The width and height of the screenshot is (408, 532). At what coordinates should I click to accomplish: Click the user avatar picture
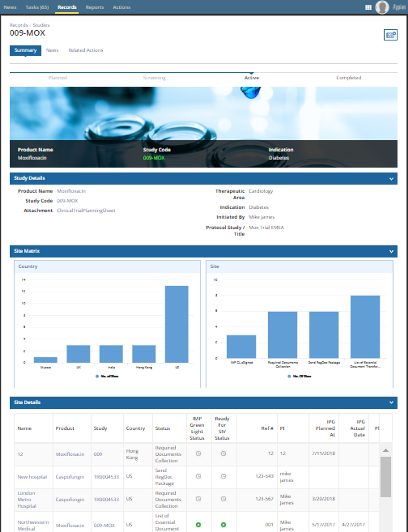(382, 7)
